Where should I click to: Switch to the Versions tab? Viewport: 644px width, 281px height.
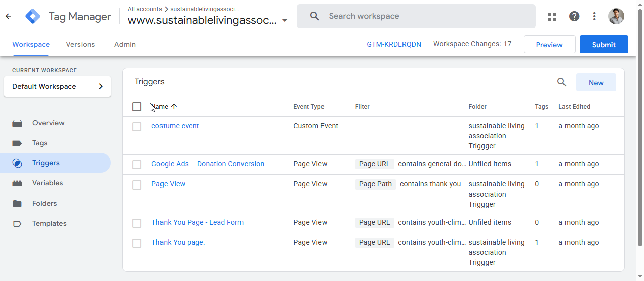[x=80, y=44]
